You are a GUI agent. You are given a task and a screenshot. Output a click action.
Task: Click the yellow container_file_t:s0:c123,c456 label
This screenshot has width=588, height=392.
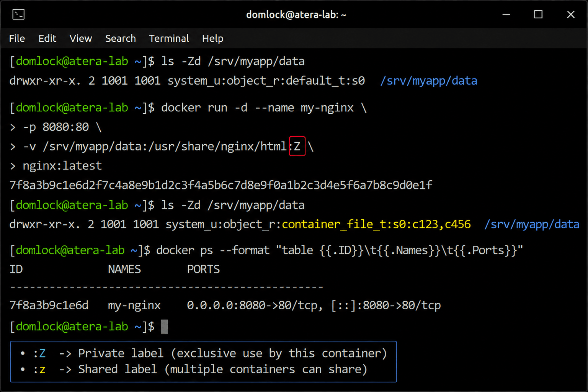pos(376,224)
